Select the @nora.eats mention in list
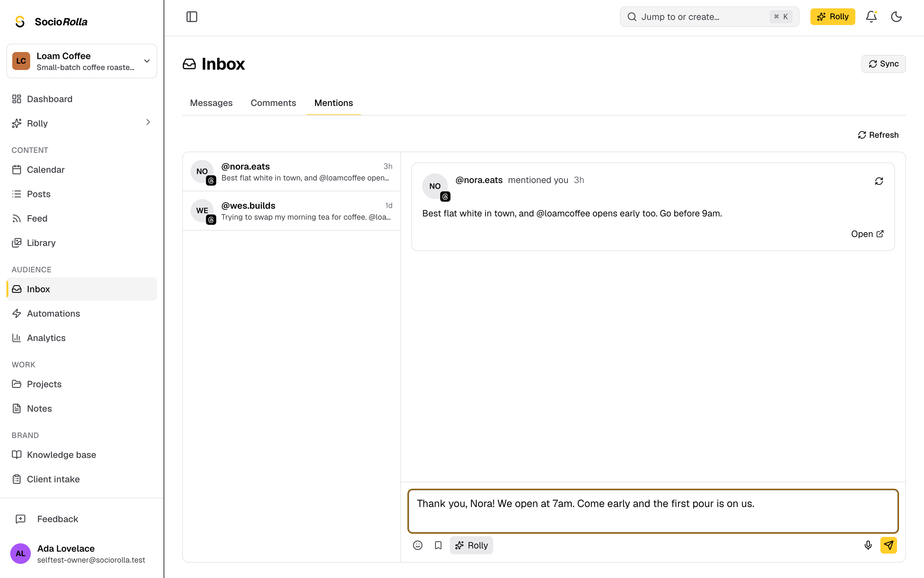This screenshot has height=578, width=924. (292, 172)
